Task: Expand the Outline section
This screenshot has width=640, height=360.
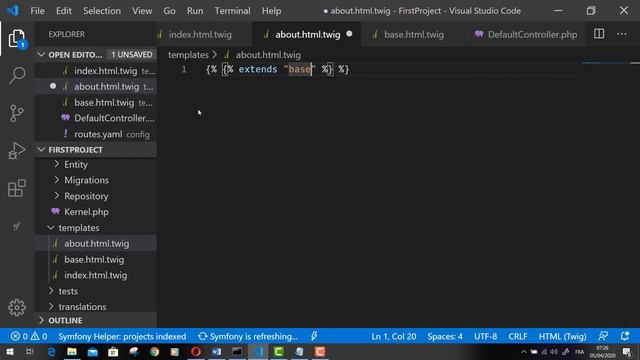Action: pyautogui.click(x=41, y=320)
